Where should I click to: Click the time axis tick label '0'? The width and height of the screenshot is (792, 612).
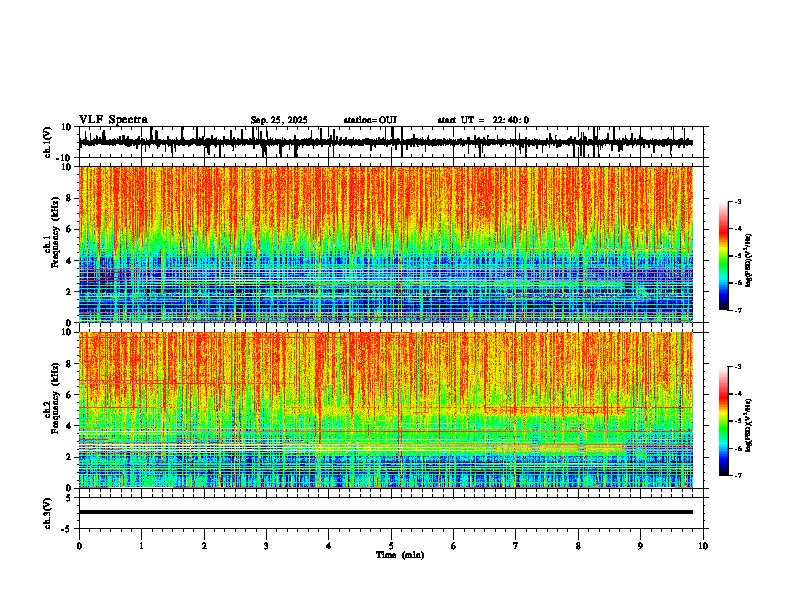tap(79, 546)
